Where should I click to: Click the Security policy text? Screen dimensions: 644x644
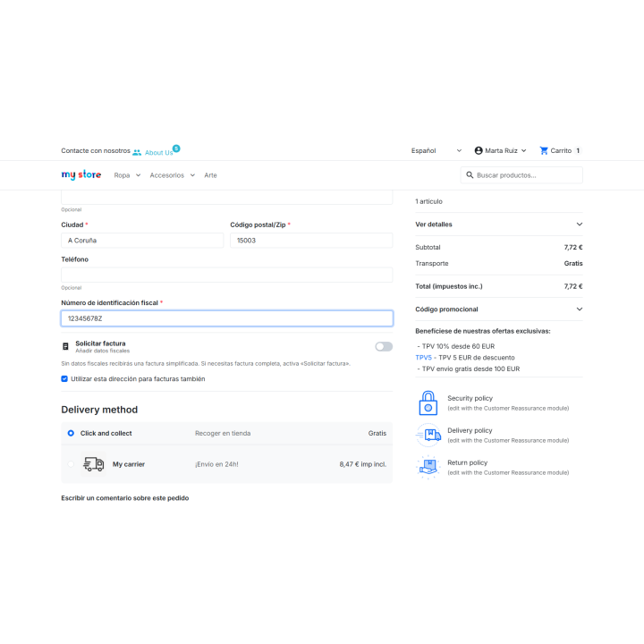tap(470, 398)
